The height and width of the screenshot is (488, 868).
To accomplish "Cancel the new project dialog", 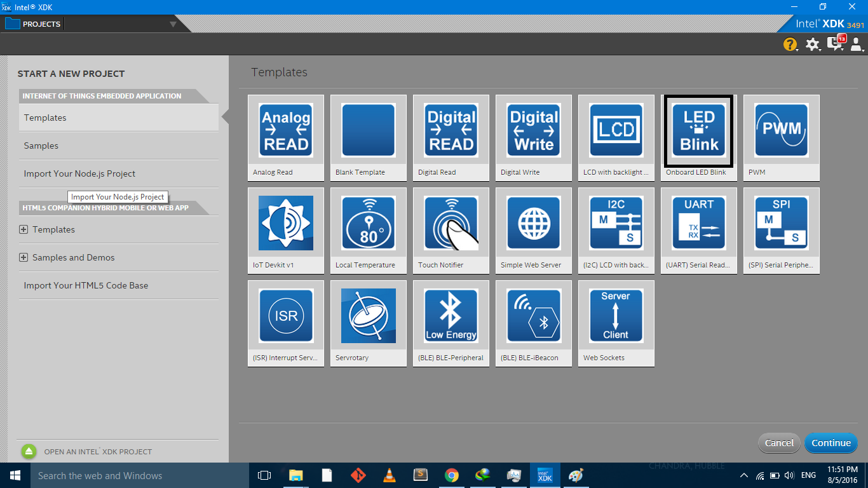I will click(x=779, y=443).
